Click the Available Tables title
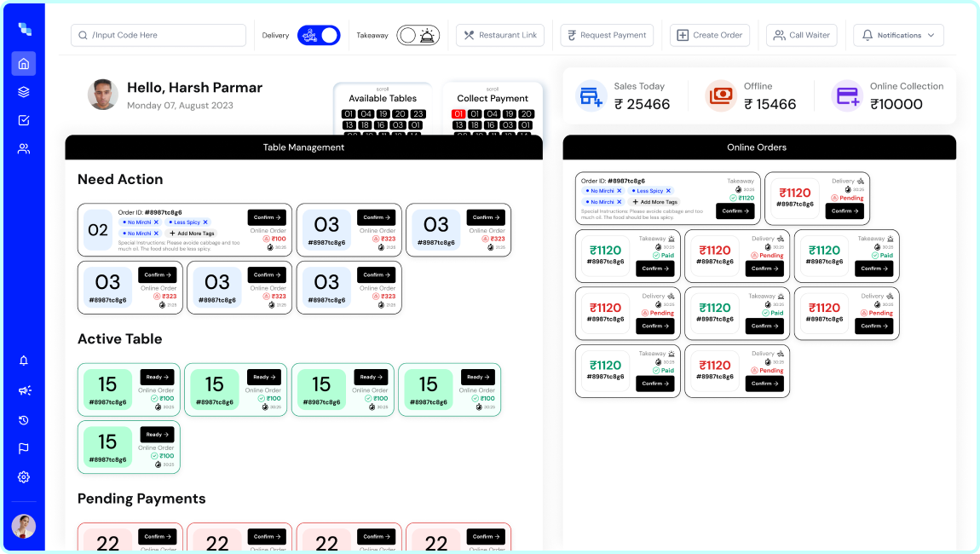980x554 pixels. (383, 99)
